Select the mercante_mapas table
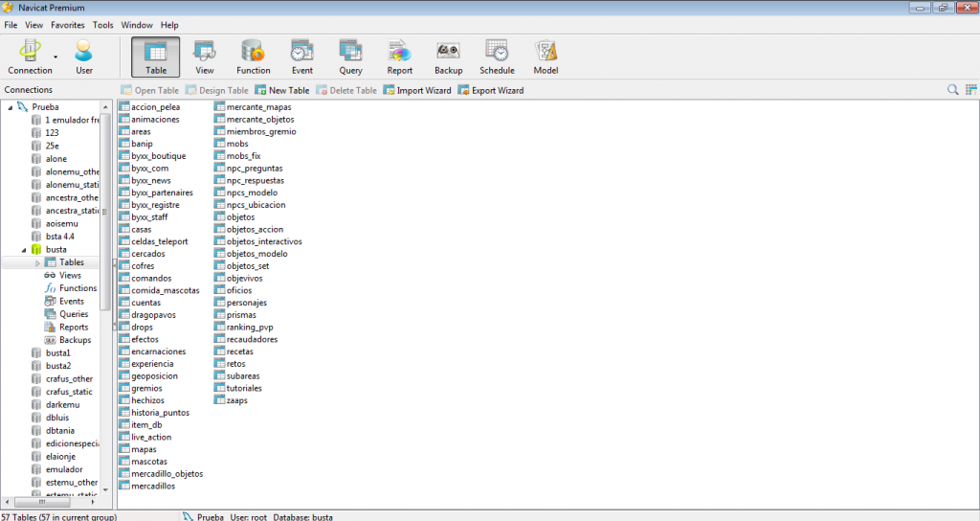 [x=253, y=107]
